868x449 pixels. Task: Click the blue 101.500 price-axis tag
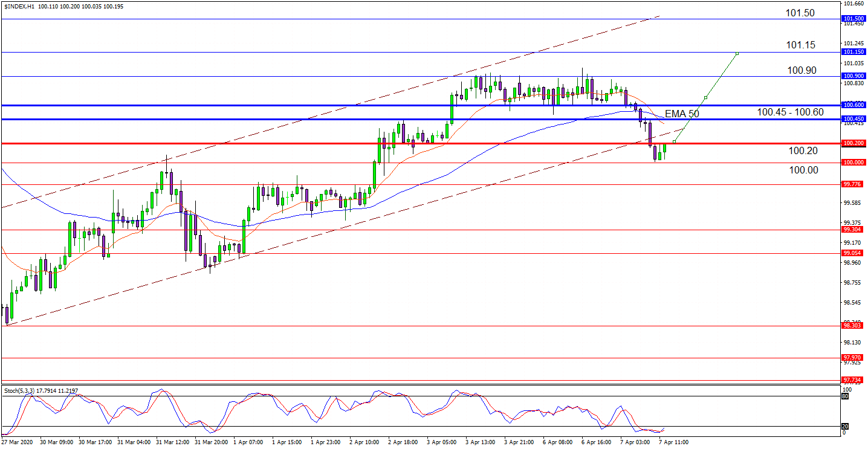(x=852, y=19)
